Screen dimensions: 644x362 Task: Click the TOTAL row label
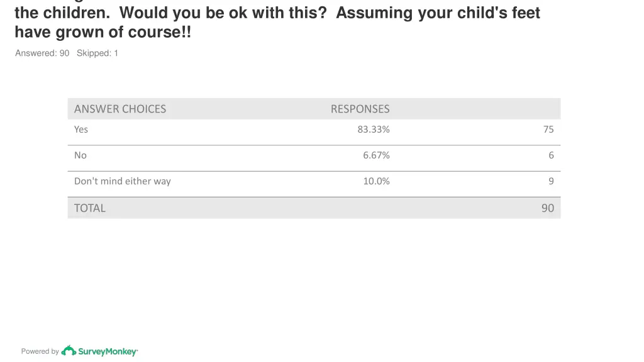(x=89, y=208)
